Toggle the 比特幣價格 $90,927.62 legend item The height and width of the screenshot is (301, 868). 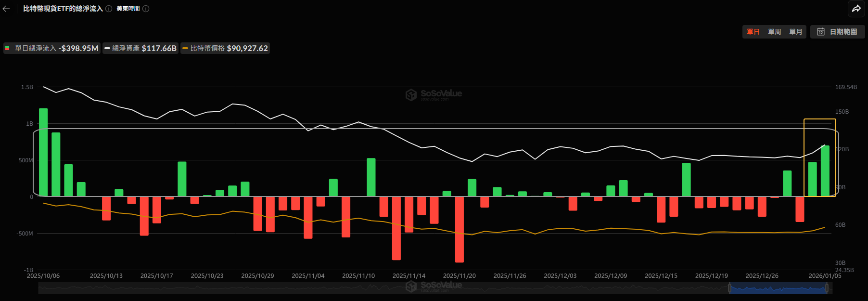pos(225,48)
